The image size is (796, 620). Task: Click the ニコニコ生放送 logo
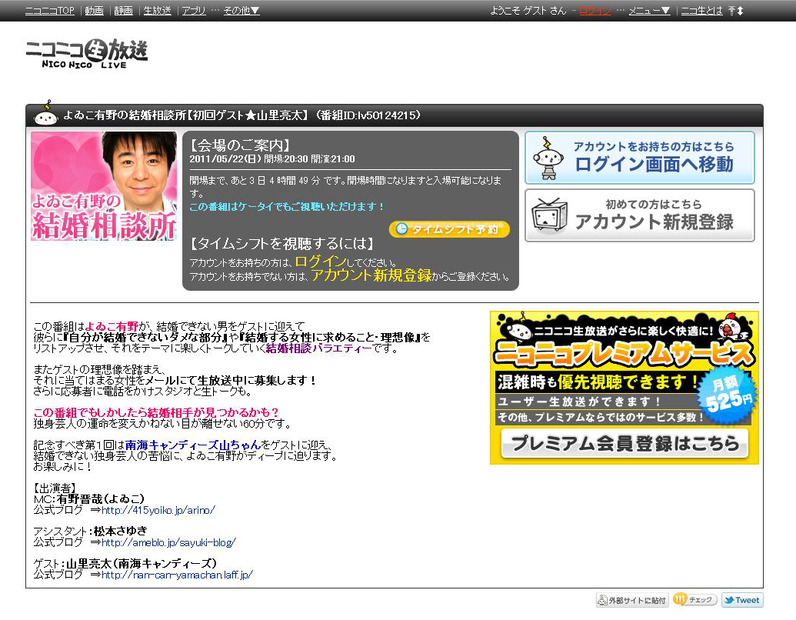tap(87, 53)
